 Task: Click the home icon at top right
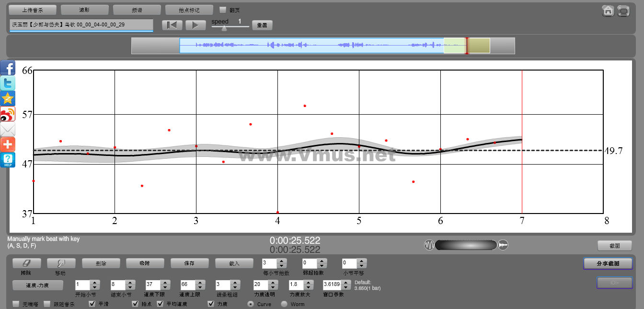(608, 11)
